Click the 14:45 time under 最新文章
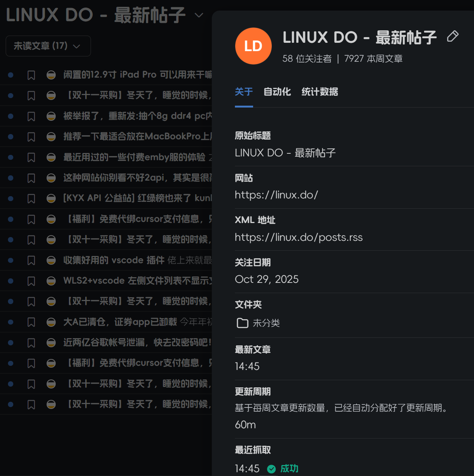The image size is (474, 476). tap(247, 367)
